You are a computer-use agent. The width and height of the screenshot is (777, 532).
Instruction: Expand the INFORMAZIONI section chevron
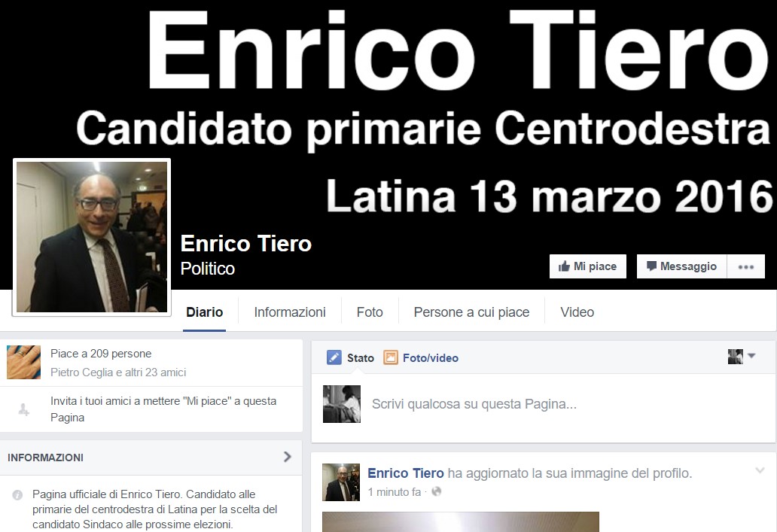coord(288,457)
